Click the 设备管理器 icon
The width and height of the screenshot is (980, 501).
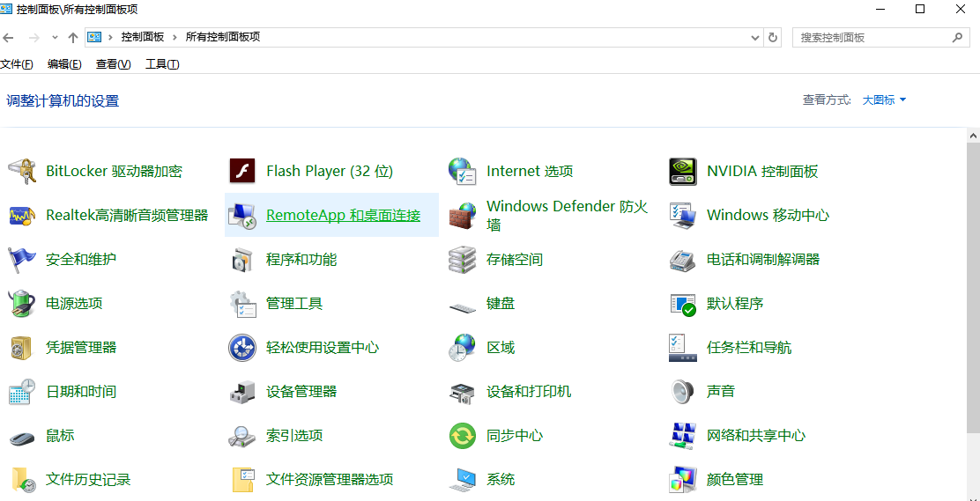(242, 392)
